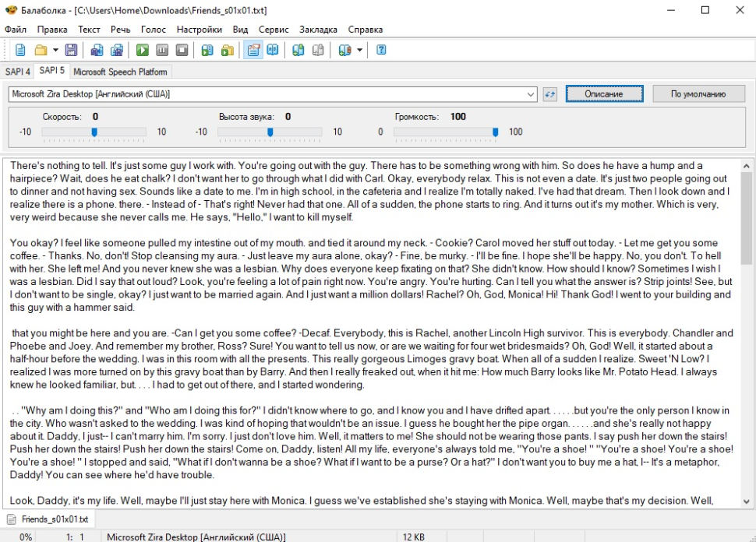756x542 pixels.
Task: Open the Справка menu
Action: point(365,30)
